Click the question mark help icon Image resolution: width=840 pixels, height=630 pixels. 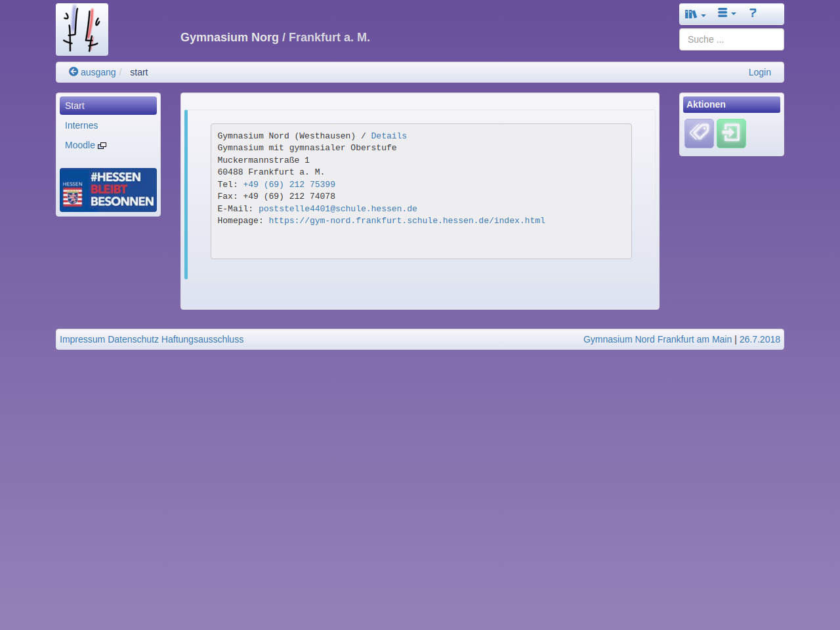click(753, 13)
